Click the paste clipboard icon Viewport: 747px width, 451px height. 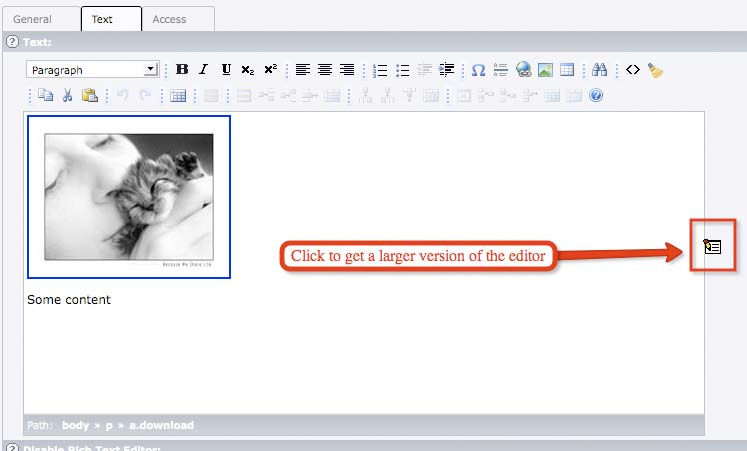pos(90,96)
